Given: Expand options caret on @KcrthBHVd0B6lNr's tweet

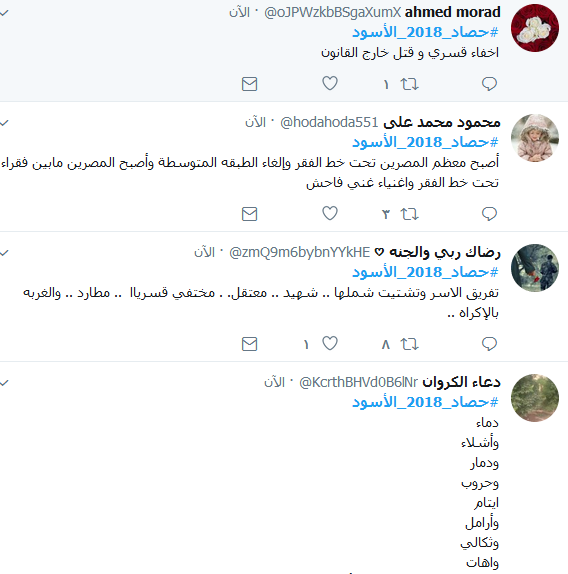Looking at the screenshot, I should tap(4, 383).
